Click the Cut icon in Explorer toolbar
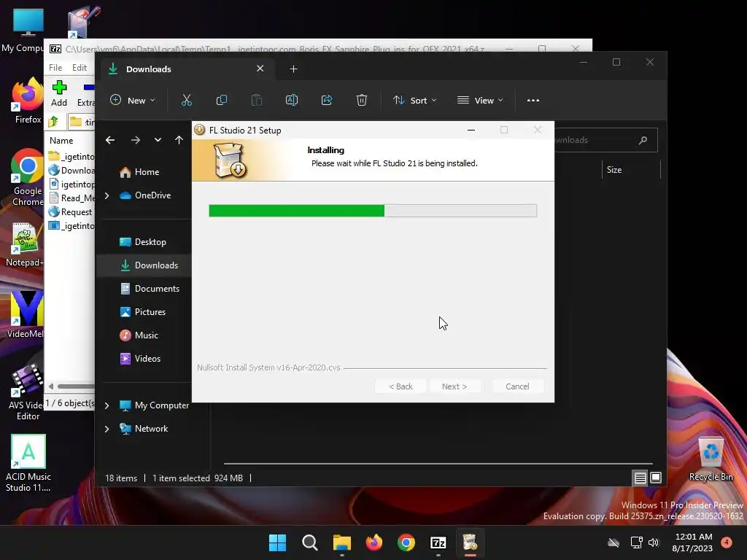 [x=186, y=100]
